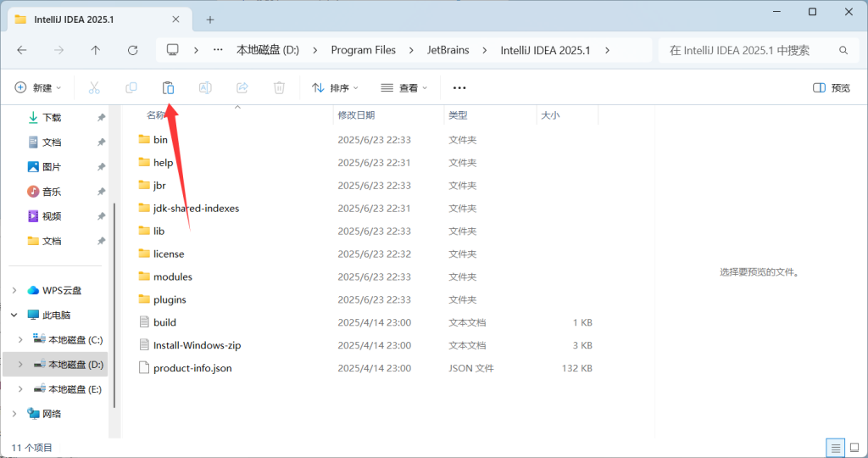868x458 pixels.
Task: Click the Cut scissors icon
Action: point(94,87)
